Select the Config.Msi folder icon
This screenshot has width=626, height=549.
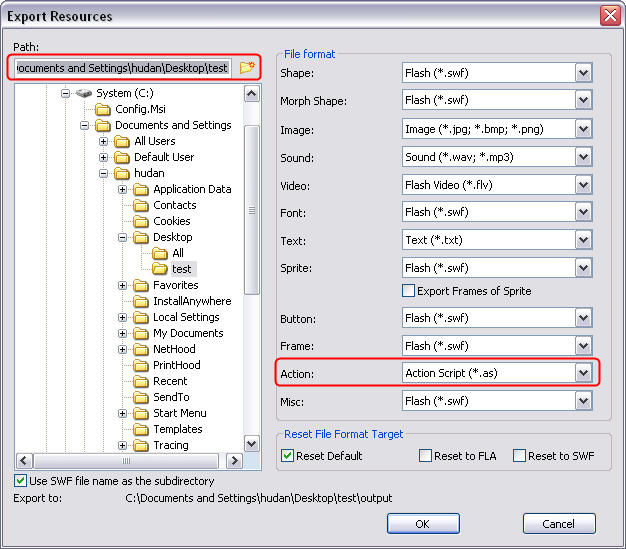(x=103, y=109)
